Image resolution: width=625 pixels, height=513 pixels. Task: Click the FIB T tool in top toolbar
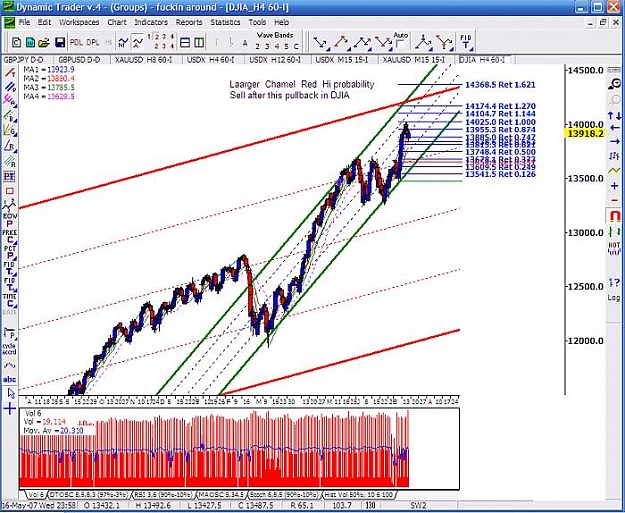466,42
